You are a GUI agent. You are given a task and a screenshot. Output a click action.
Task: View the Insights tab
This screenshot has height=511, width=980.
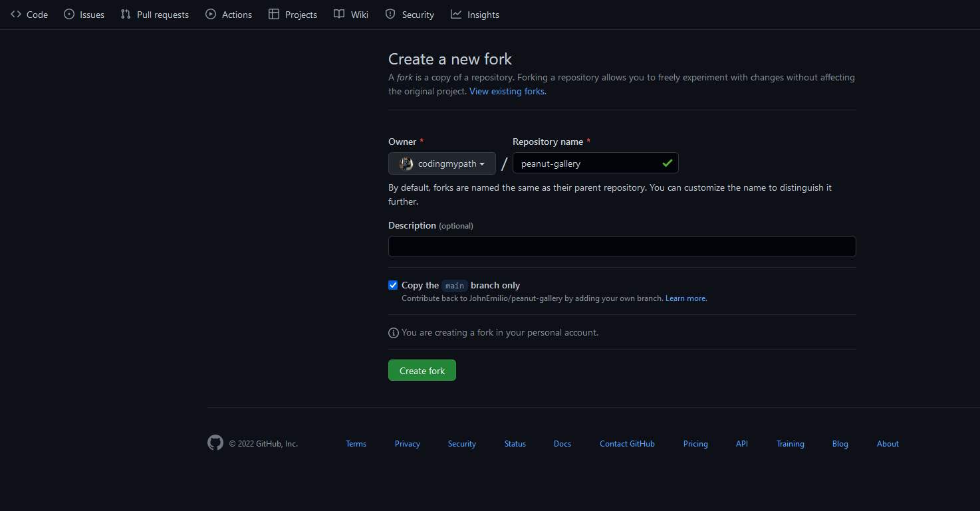click(x=475, y=15)
